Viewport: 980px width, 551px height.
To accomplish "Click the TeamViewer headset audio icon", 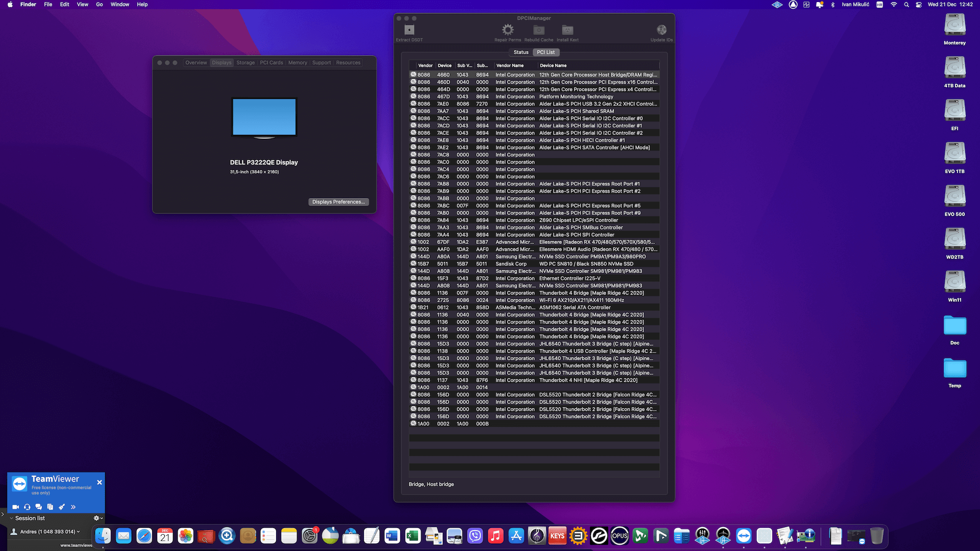I will coord(27,507).
